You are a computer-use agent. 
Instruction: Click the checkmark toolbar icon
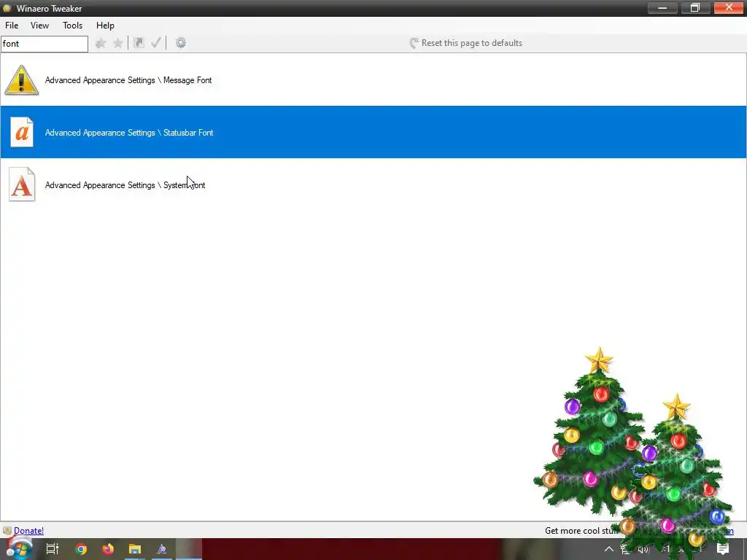click(156, 43)
